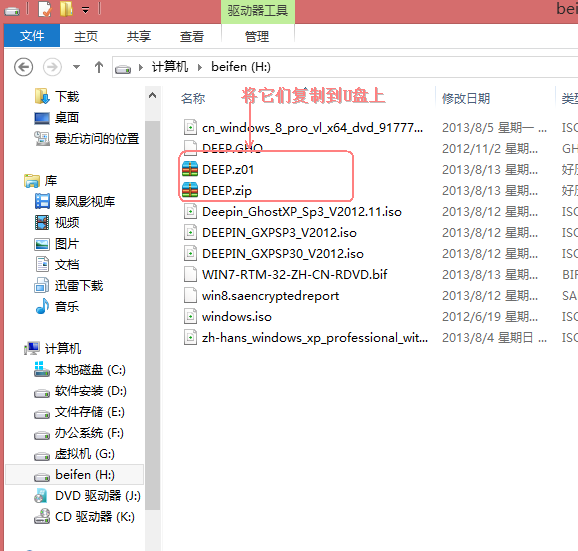Open recent locations dropdown arrow
This screenshot has width=578, height=551.
pyautogui.click(x=76, y=67)
